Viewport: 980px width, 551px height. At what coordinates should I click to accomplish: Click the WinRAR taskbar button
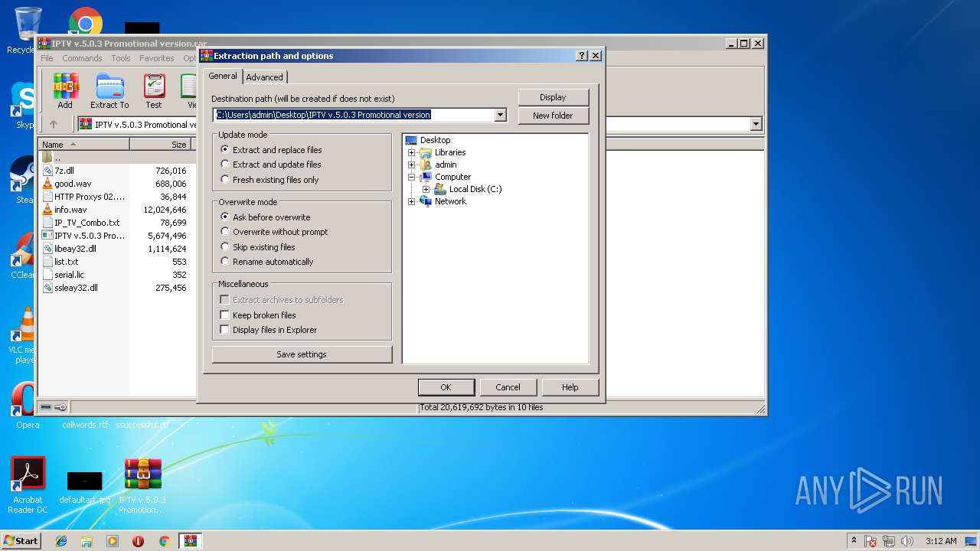190,541
